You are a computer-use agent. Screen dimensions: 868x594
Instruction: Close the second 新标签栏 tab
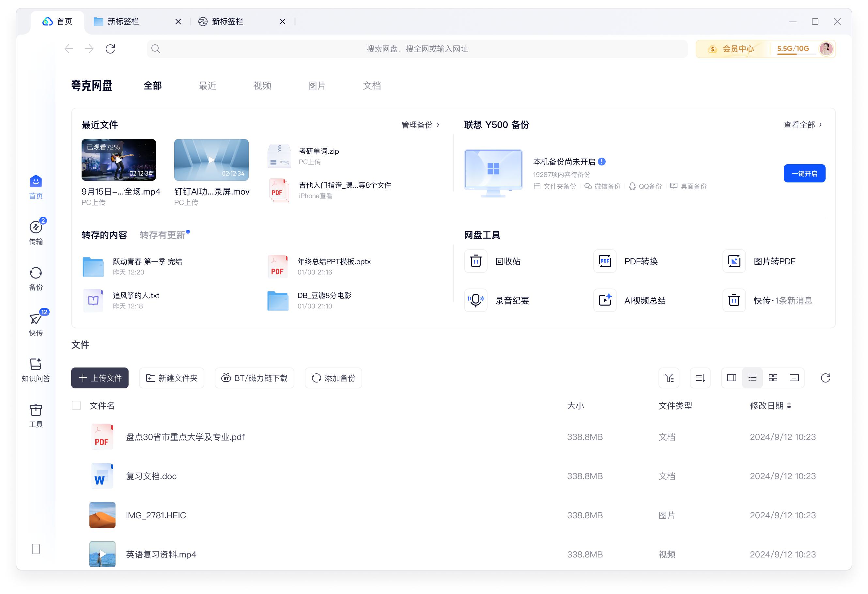pos(283,22)
